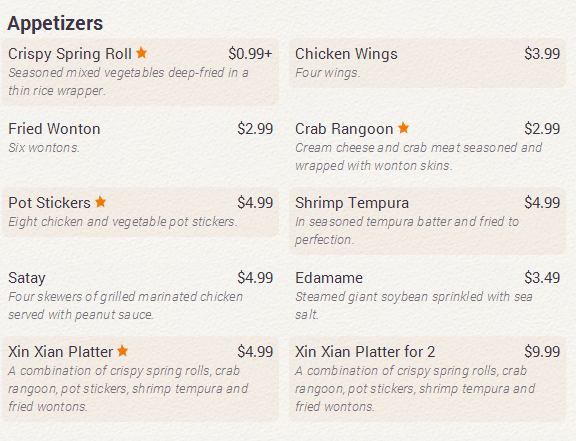576x441 pixels.
Task: Click the Appetizers section heading
Action: click(x=55, y=24)
